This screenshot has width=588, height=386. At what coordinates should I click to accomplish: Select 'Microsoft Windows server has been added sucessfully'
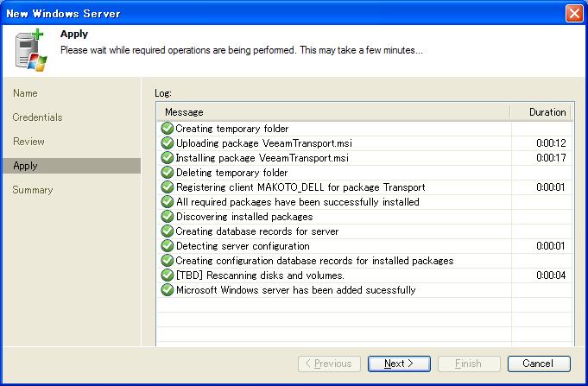[x=365, y=289]
